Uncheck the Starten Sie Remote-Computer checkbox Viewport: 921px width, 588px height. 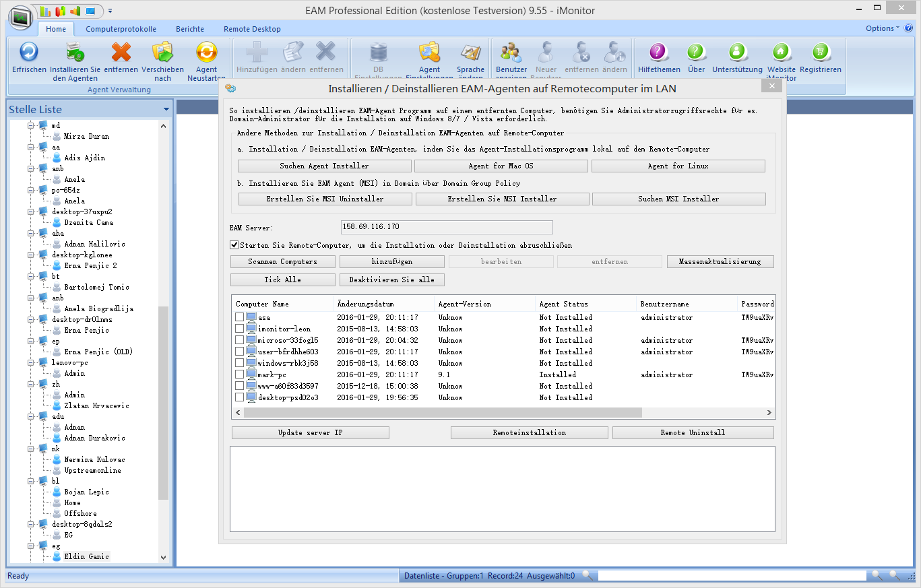[234, 245]
